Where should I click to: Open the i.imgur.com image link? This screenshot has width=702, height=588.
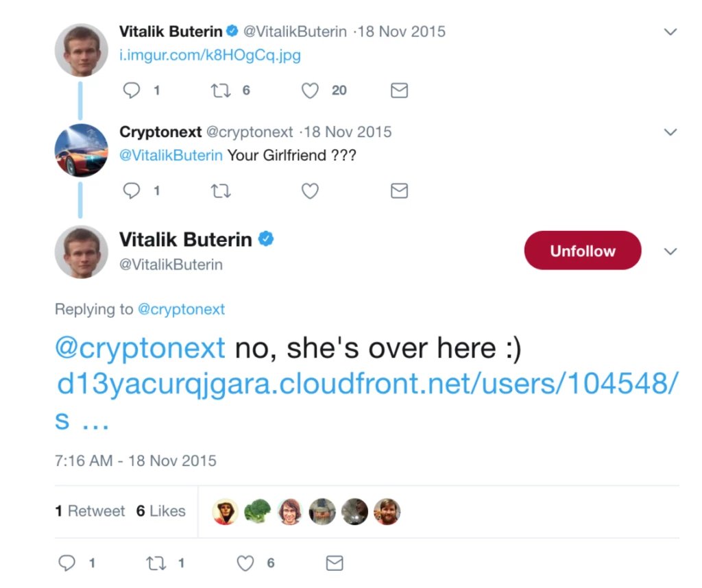pos(210,55)
